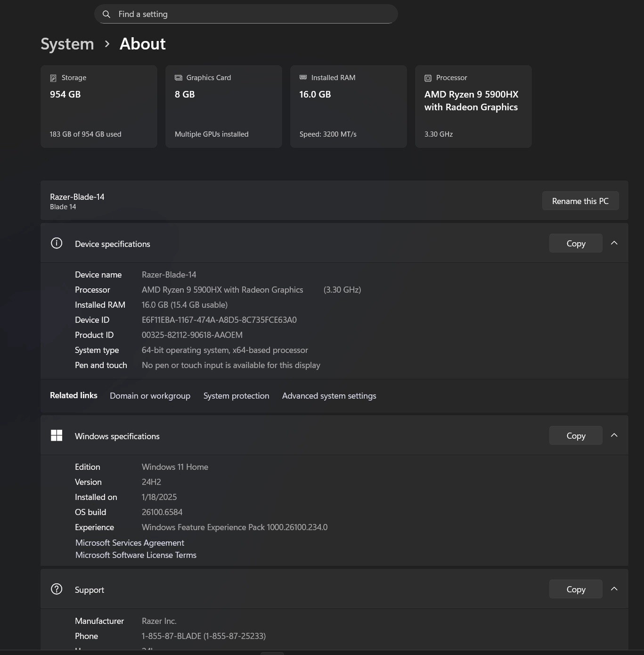Click the search magnifier icon
644x655 pixels.
[x=106, y=14]
